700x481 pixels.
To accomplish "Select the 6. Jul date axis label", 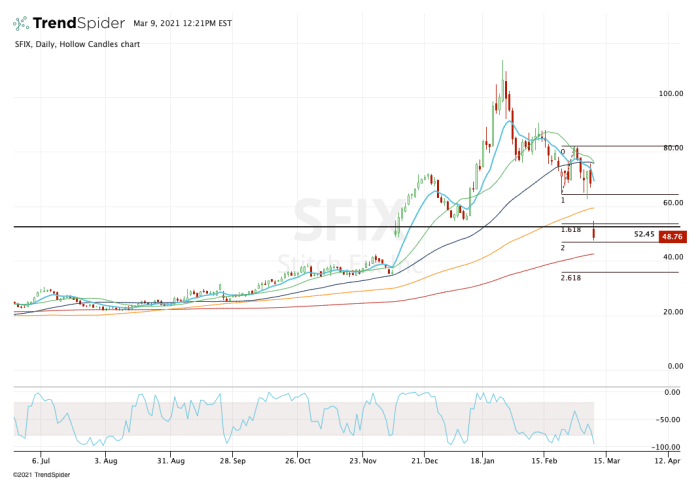I will click(41, 462).
